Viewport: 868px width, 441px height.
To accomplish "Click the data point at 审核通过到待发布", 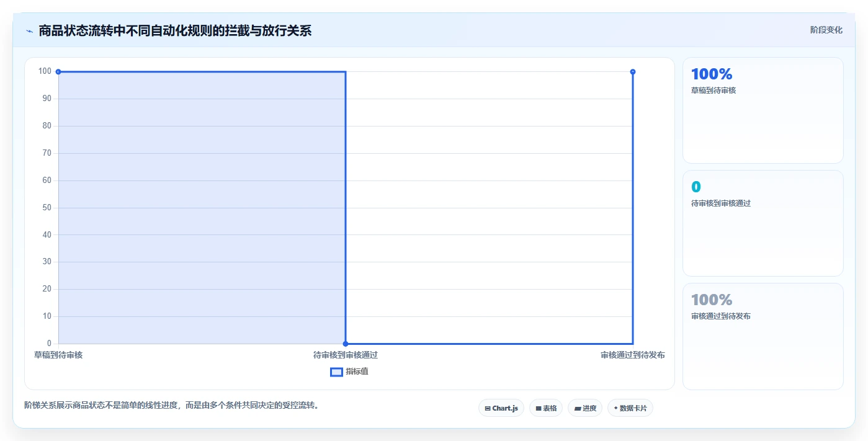I will [x=633, y=72].
